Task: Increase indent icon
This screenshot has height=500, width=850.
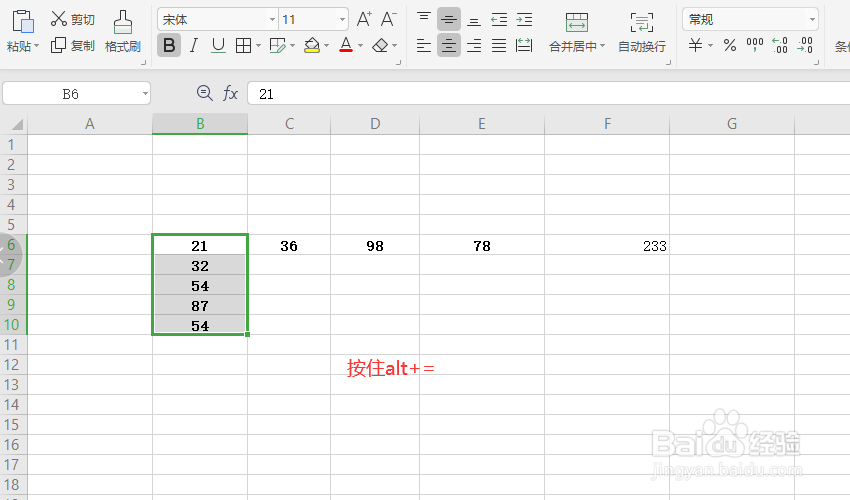Action: (524, 20)
